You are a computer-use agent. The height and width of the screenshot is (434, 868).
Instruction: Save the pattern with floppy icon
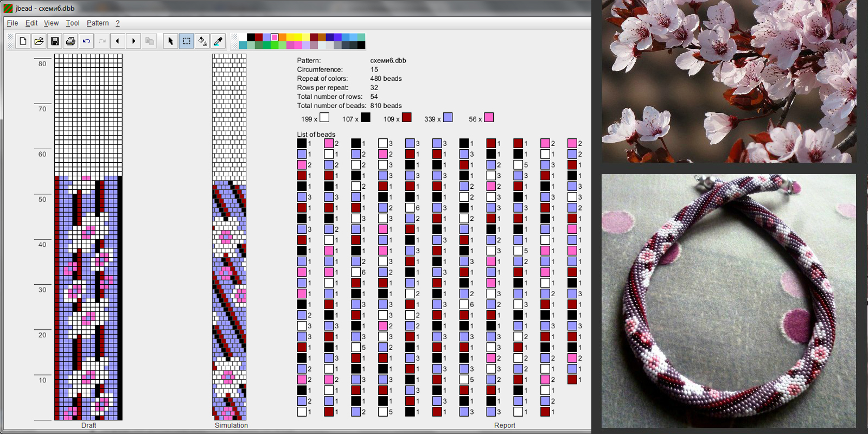(x=55, y=41)
